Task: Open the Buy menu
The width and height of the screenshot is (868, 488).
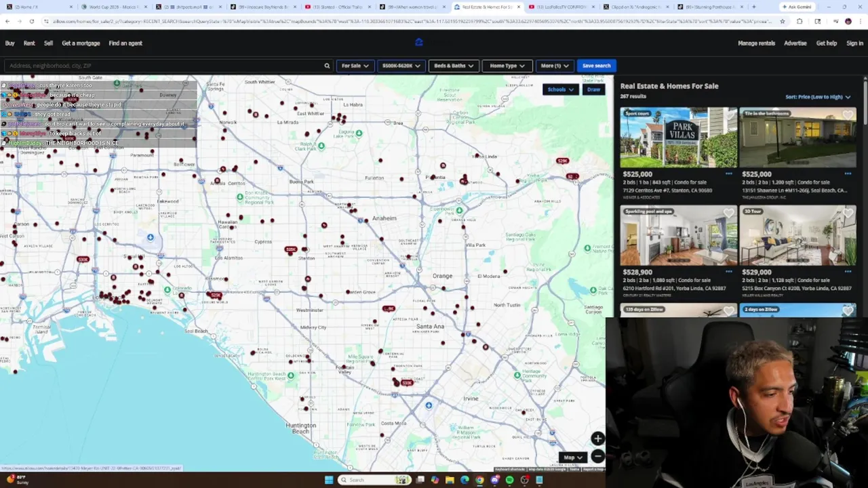Action: click(x=10, y=43)
